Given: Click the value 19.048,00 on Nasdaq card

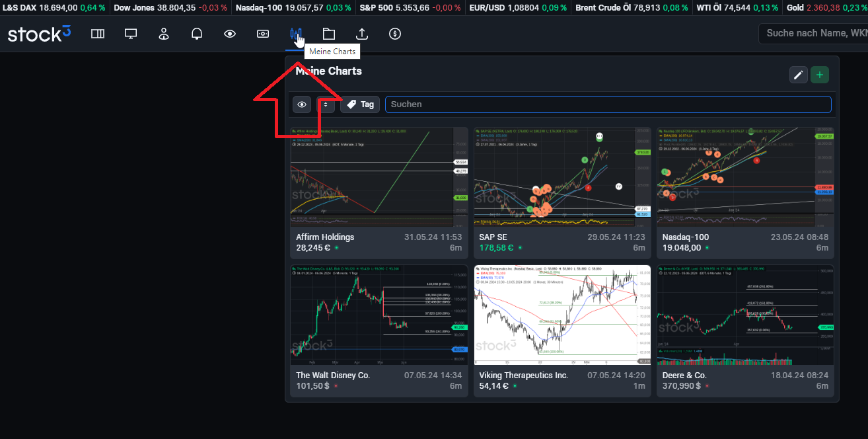Looking at the screenshot, I should tap(682, 248).
